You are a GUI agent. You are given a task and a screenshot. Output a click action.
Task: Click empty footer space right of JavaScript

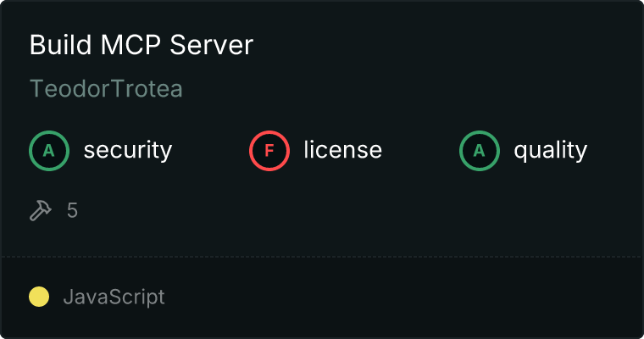tap(407, 297)
